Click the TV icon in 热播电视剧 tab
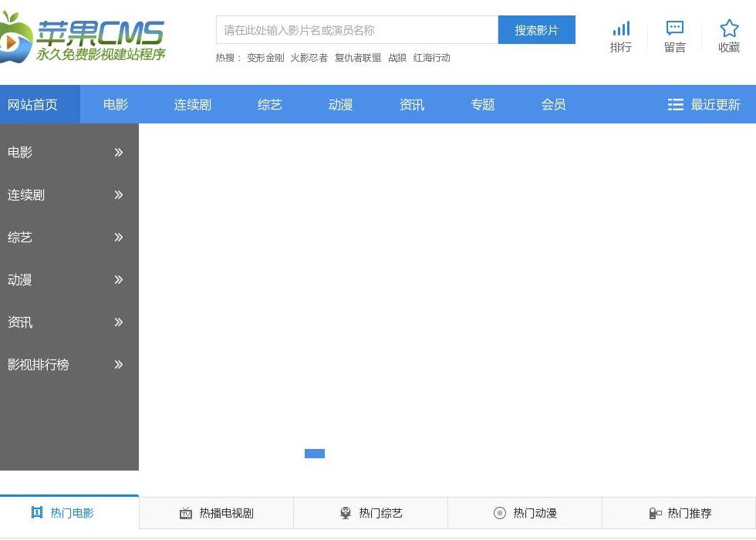Viewport: 756px width, 540px height. [x=186, y=513]
